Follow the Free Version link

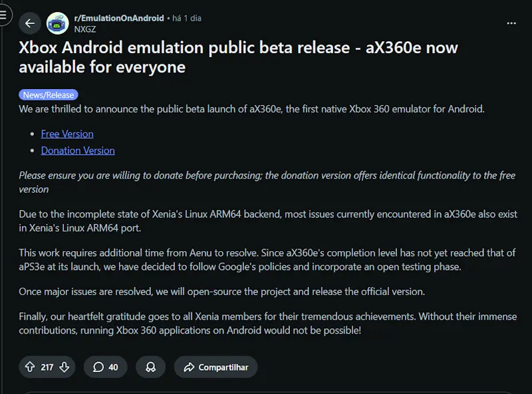pos(67,134)
